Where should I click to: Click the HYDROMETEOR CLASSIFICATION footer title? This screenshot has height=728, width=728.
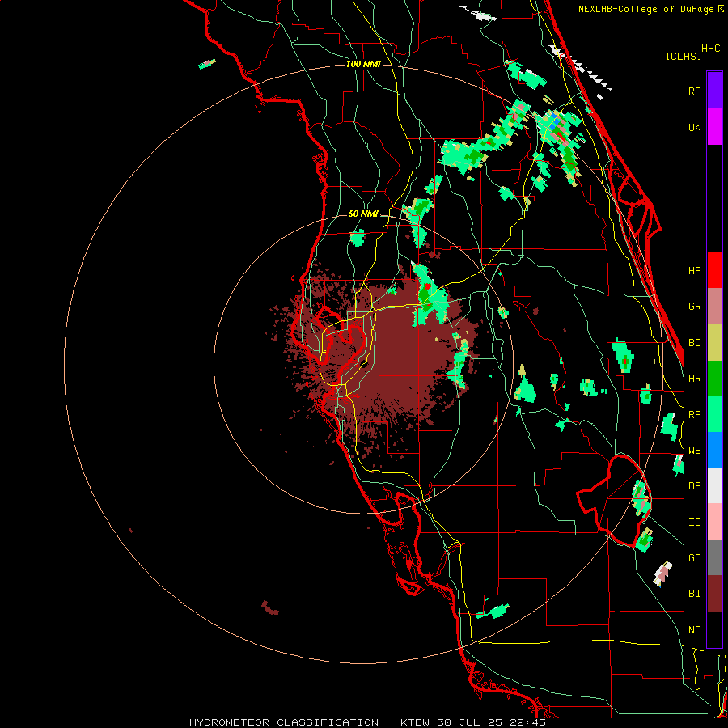284,722
